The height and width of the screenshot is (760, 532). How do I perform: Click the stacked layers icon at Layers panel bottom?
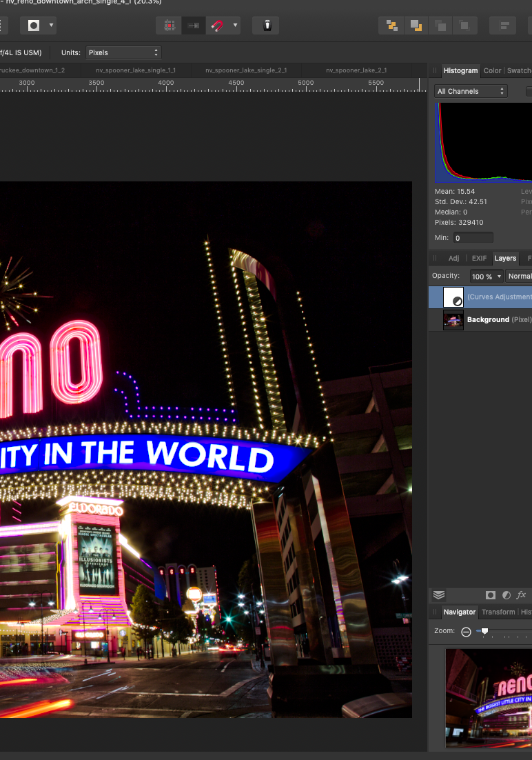[x=439, y=594]
